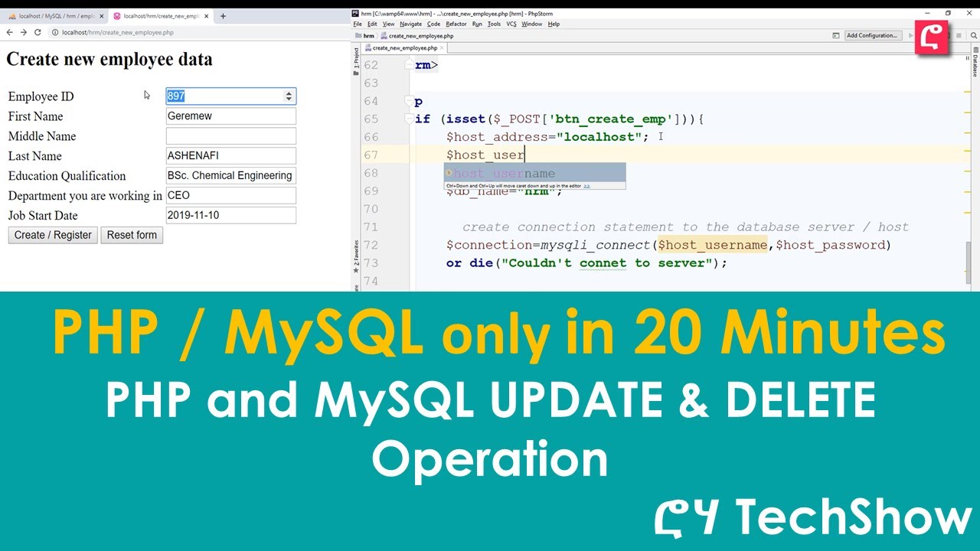The width and height of the screenshot is (980, 551).
Task: Click the misspelled word connet on line 73
Action: tap(603, 263)
